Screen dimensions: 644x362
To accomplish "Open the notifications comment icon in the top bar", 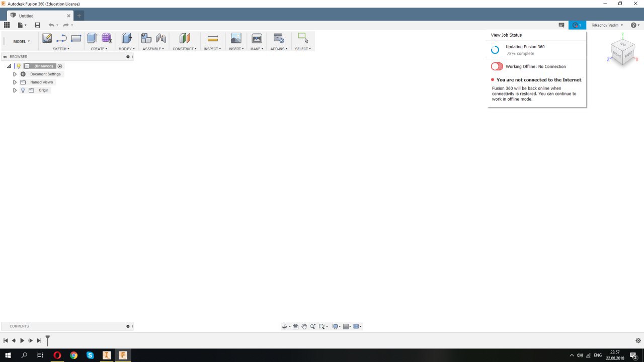I will coord(561,25).
